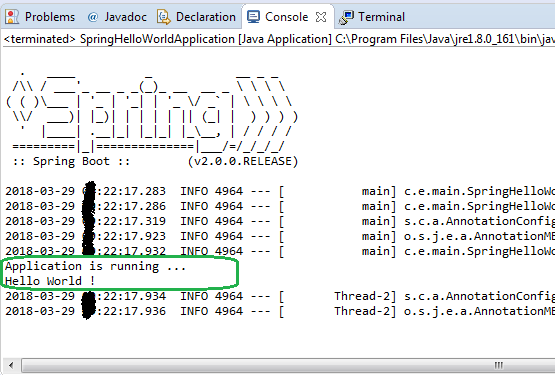Click the Console monitor icon

click(x=253, y=17)
